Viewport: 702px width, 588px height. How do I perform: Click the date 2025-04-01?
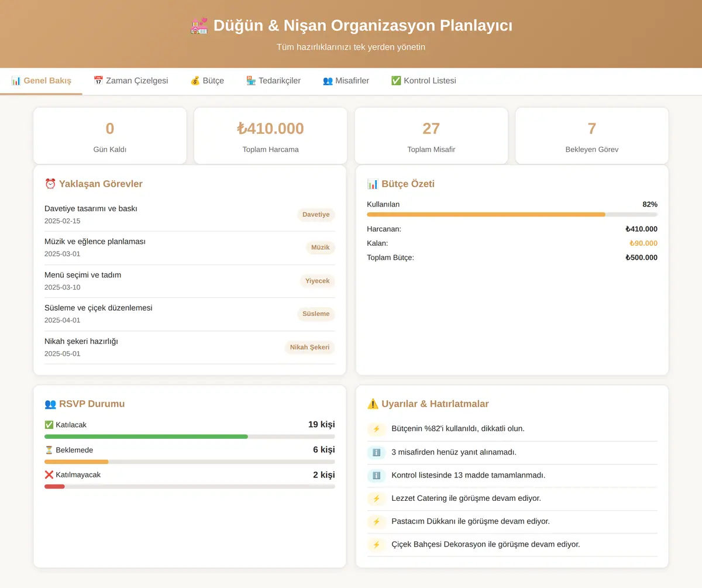[62, 321]
